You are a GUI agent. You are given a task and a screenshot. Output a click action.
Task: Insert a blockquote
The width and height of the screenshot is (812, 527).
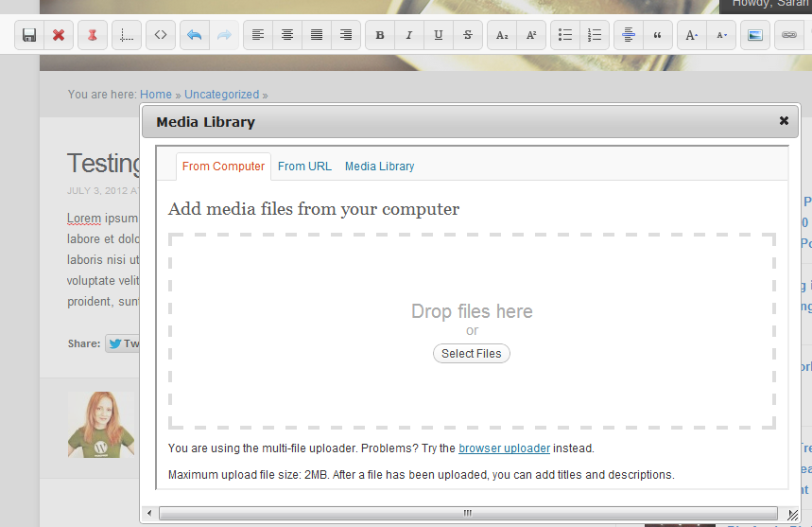coord(658,35)
